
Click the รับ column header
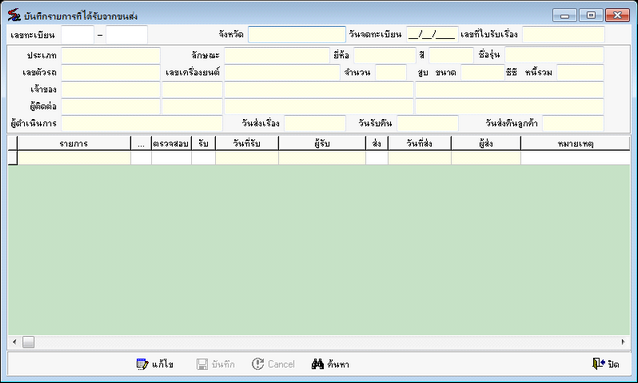pos(203,143)
